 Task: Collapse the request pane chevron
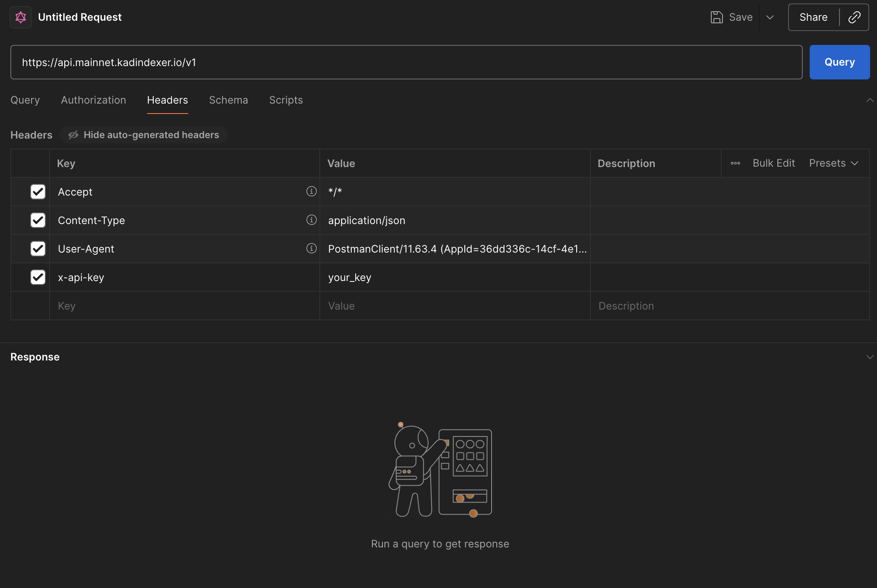pos(870,100)
